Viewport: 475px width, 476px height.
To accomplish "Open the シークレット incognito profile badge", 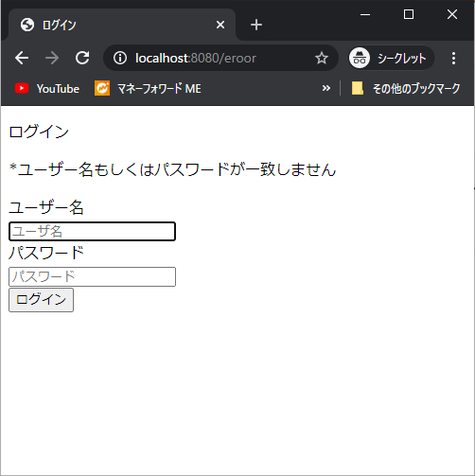I will (x=391, y=58).
